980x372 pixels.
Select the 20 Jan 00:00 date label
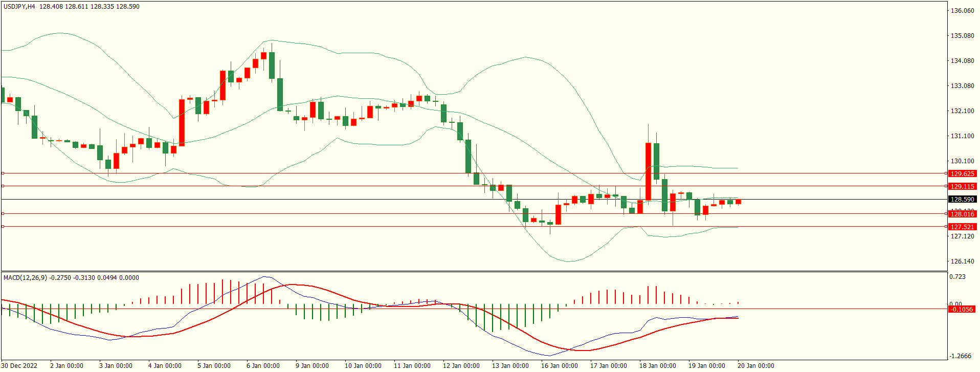[755, 366]
